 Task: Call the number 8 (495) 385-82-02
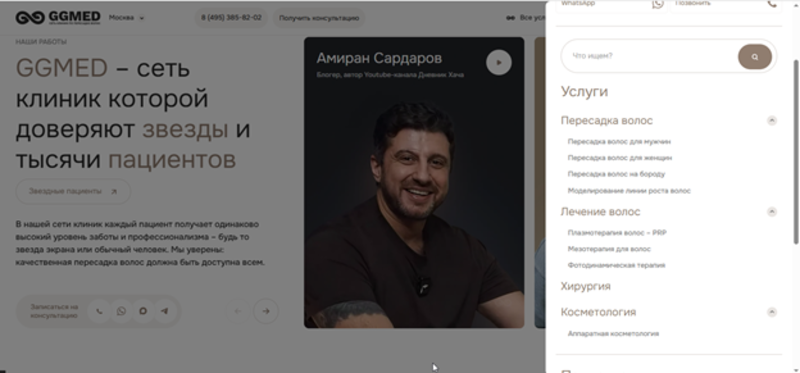pyautogui.click(x=231, y=18)
